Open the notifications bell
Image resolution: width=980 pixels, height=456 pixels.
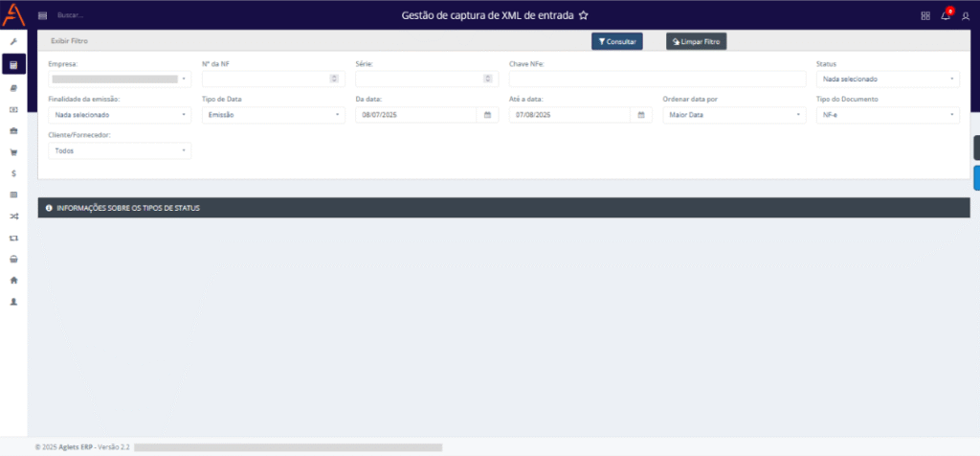(946, 15)
